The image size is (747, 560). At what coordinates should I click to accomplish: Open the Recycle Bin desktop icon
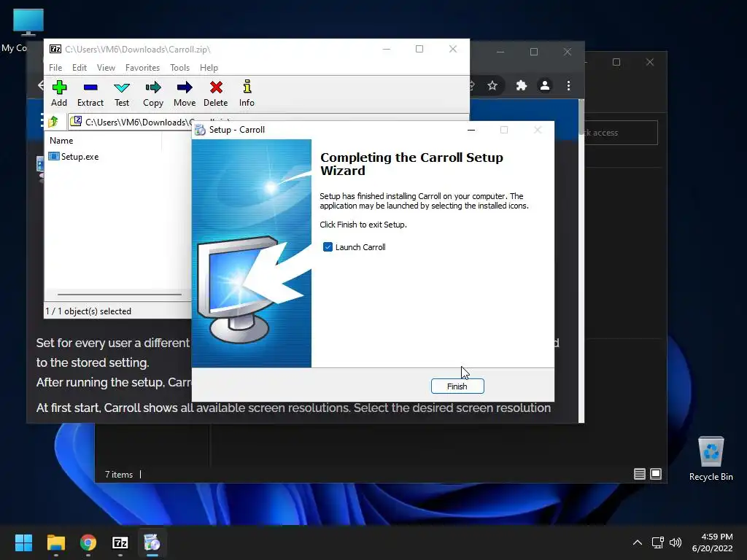711,459
